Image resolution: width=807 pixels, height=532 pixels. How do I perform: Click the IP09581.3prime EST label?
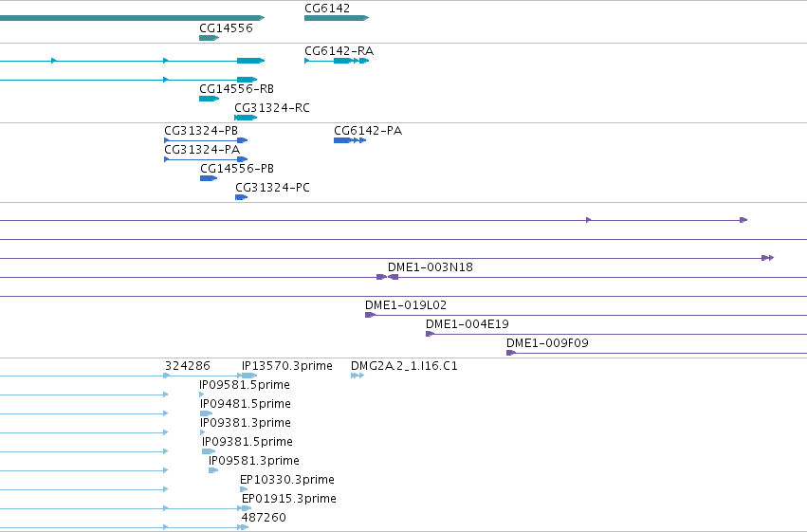tap(254, 461)
